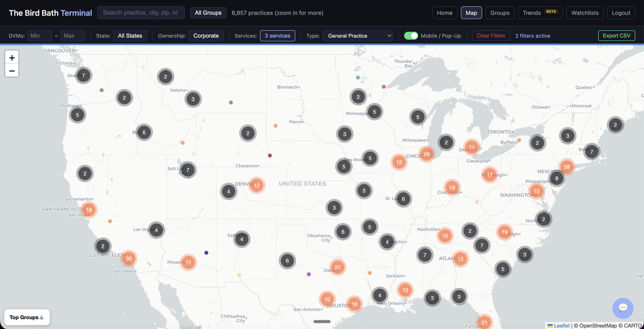644x329 pixels.
Task: Toggle the Corporate ownership filter
Action: click(x=206, y=36)
